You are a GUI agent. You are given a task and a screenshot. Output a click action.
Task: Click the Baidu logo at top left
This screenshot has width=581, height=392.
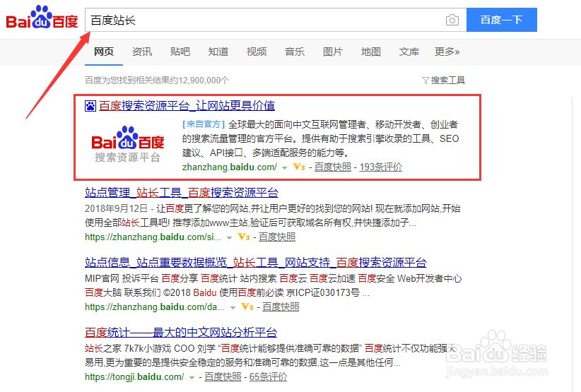click(x=42, y=17)
